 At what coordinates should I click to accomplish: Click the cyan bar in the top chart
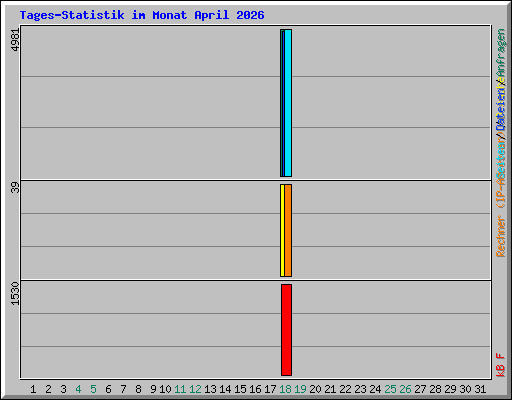(x=288, y=103)
